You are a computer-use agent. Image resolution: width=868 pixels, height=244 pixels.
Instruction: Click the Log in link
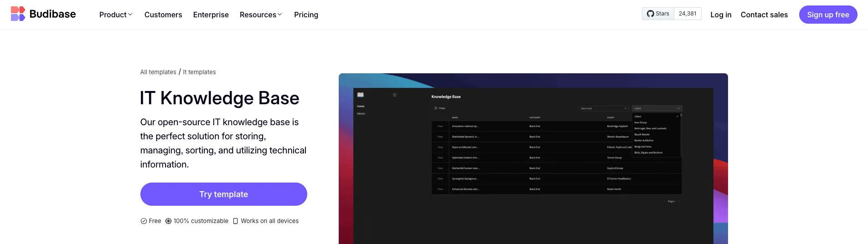tap(721, 15)
